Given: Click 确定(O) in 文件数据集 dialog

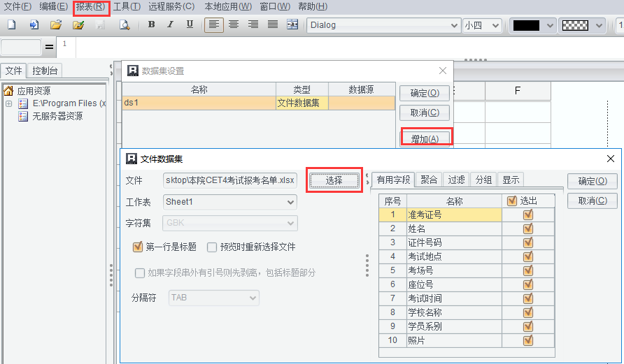Looking at the screenshot, I should 593,181.
